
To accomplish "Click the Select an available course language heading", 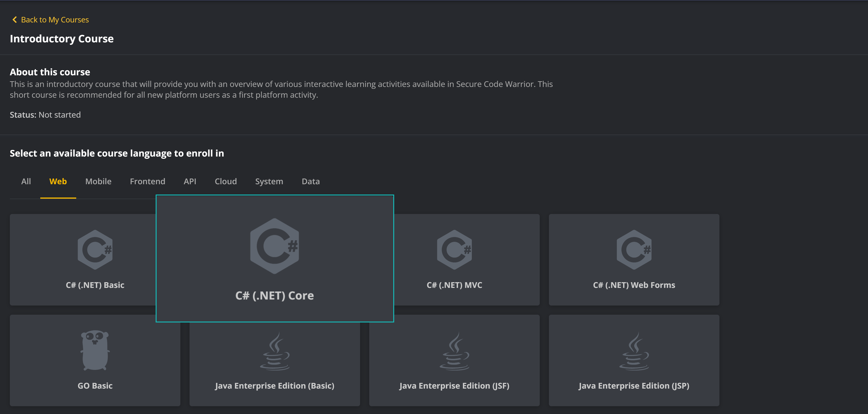I will 117,154.
